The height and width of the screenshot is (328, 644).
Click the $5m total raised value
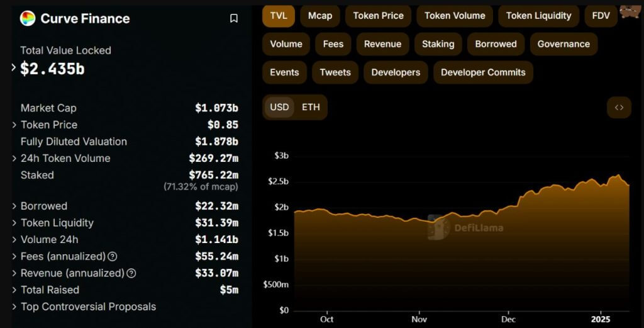pyautogui.click(x=229, y=290)
